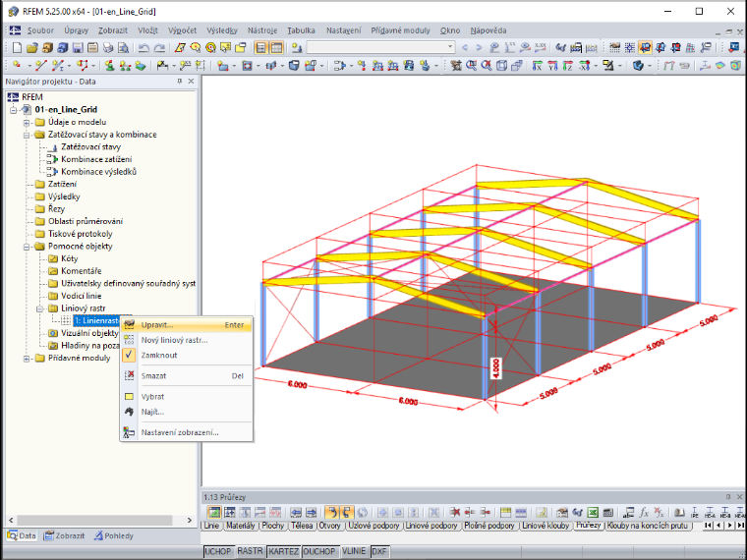747x560 pixels.
Task: Click the Save (floppy disk) icon
Action: click(x=78, y=47)
